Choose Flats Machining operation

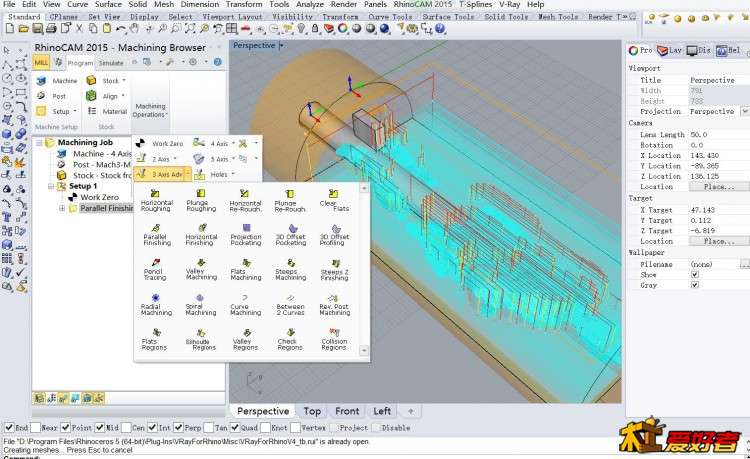[246, 270]
